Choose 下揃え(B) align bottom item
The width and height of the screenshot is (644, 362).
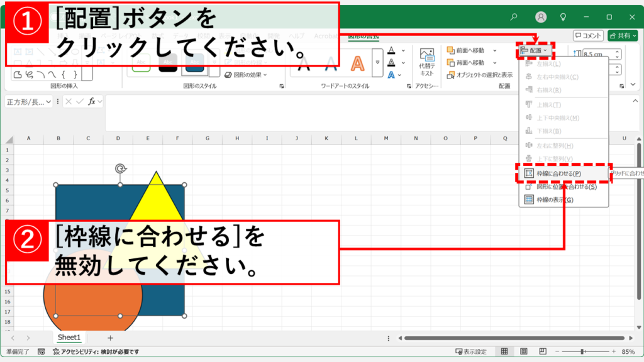point(563,131)
